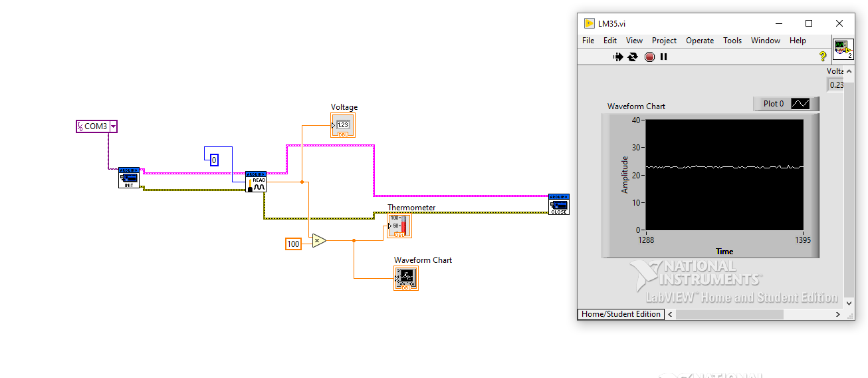The height and width of the screenshot is (378, 868).
Task: Select the multiply function node
Action: click(x=319, y=240)
